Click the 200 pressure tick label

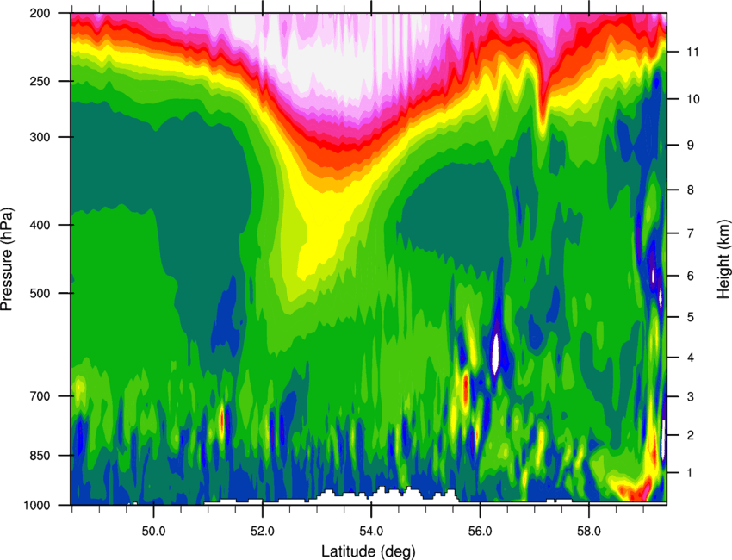tap(40, 13)
